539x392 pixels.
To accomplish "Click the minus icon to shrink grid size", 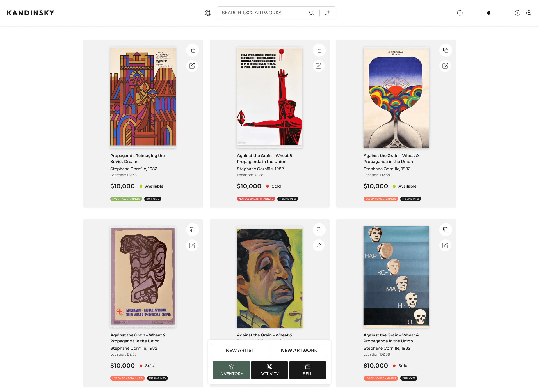I will pos(460,13).
